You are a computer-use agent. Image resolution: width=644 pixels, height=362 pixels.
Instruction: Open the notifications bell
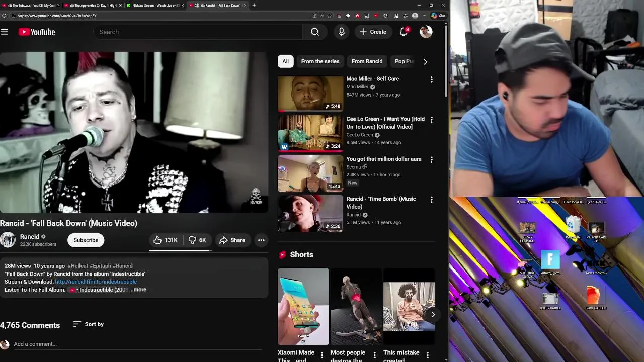click(404, 32)
